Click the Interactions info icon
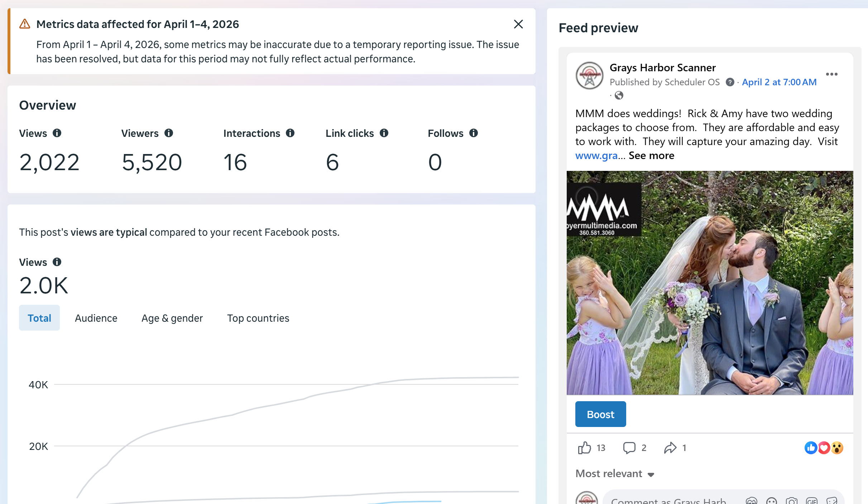868x504 pixels. [290, 133]
